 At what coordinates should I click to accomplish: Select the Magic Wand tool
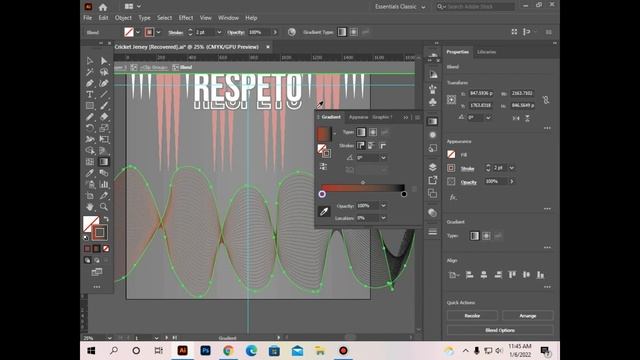[x=90, y=72]
